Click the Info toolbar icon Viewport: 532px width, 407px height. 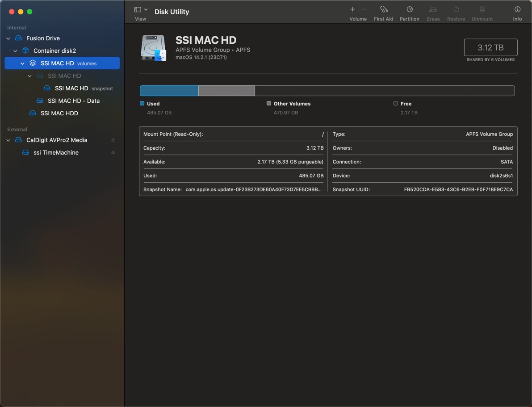pyautogui.click(x=517, y=9)
